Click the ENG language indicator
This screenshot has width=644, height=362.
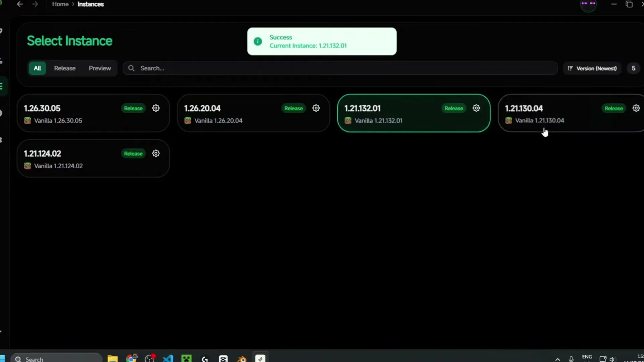587,357
